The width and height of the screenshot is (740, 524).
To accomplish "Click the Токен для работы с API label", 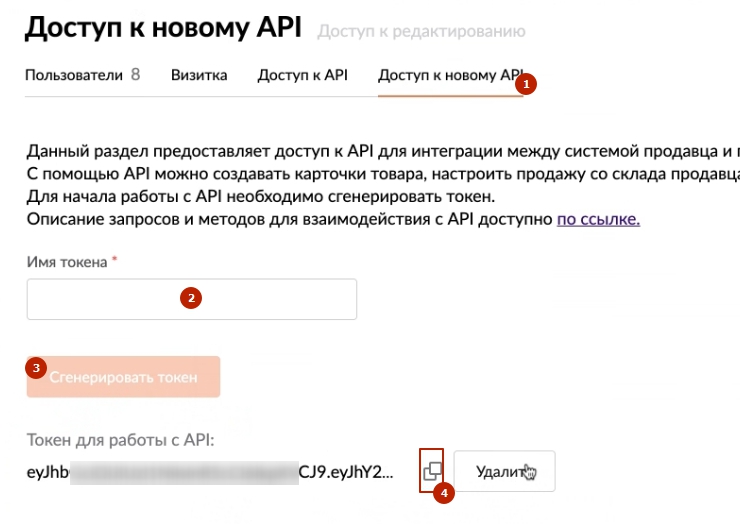I will tap(120, 439).
